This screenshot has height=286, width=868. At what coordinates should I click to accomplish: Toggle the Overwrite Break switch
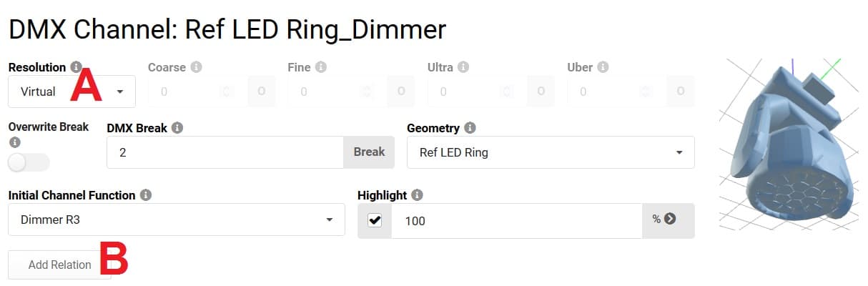tap(29, 163)
